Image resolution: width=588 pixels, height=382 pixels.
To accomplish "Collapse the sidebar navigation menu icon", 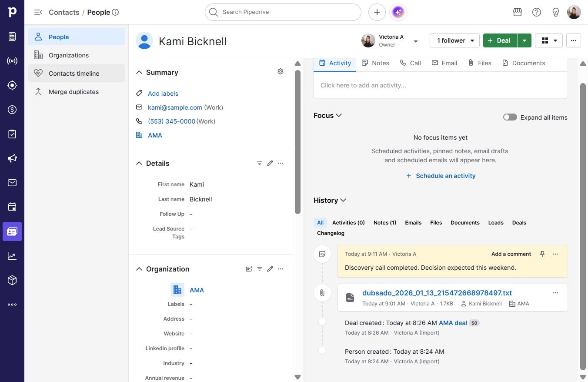I will tap(38, 12).
